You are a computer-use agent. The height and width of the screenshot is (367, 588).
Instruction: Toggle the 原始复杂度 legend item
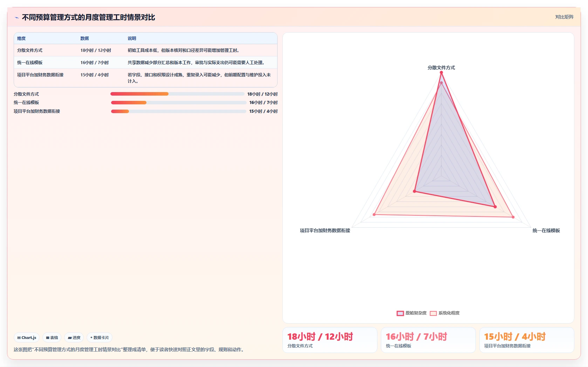click(412, 313)
